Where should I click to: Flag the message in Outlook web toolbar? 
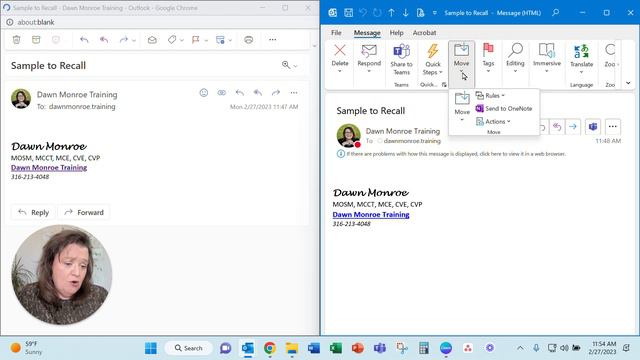point(196,40)
